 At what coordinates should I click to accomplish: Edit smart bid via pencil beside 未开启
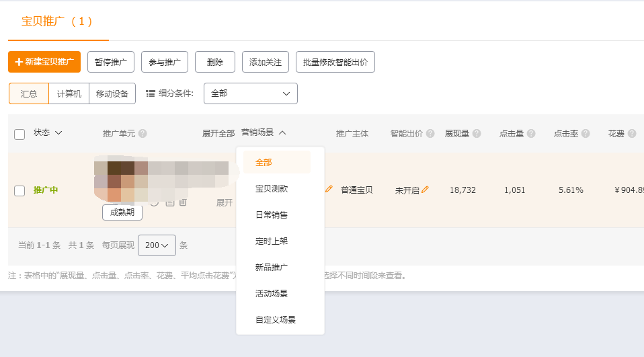click(425, 190)
